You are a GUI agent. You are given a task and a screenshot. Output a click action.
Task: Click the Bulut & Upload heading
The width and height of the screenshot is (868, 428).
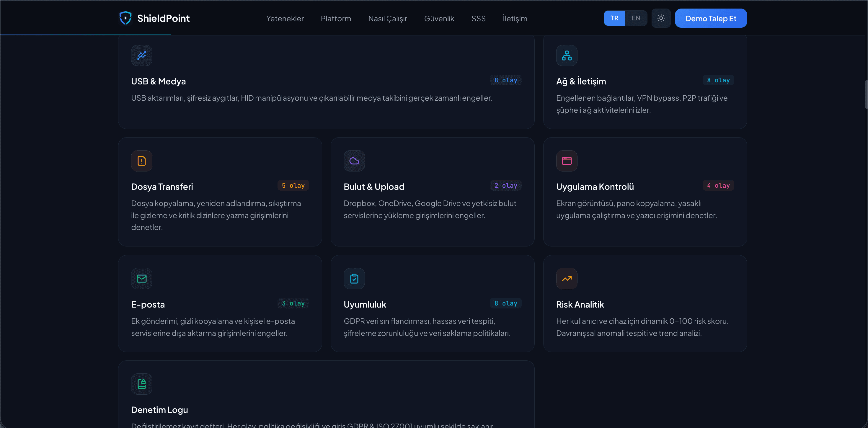(374, 187)
